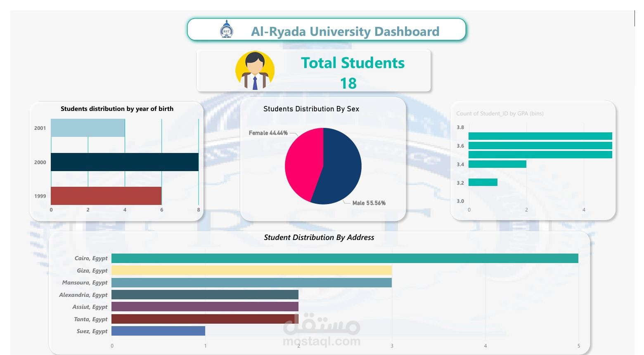Click the mostaql.com watermark link
Image resolution: width=644 pixels, height=355 pixels.
coord(322,341)
